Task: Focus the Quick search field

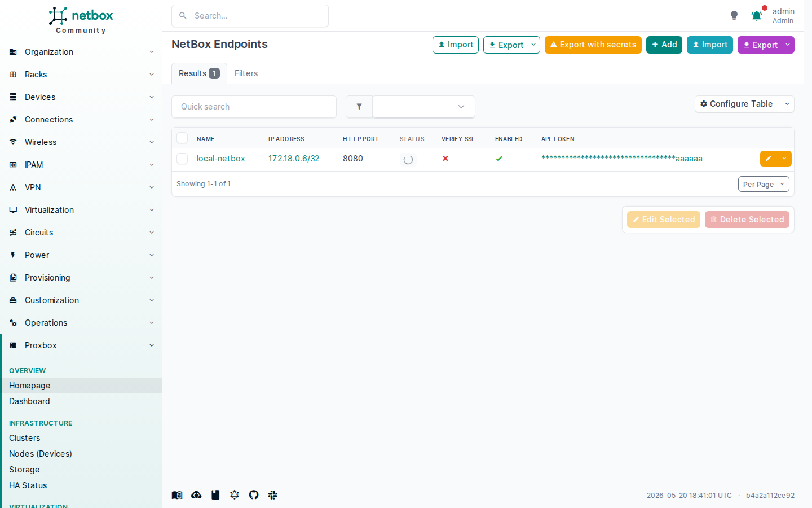Action: [x=254, y=107]
